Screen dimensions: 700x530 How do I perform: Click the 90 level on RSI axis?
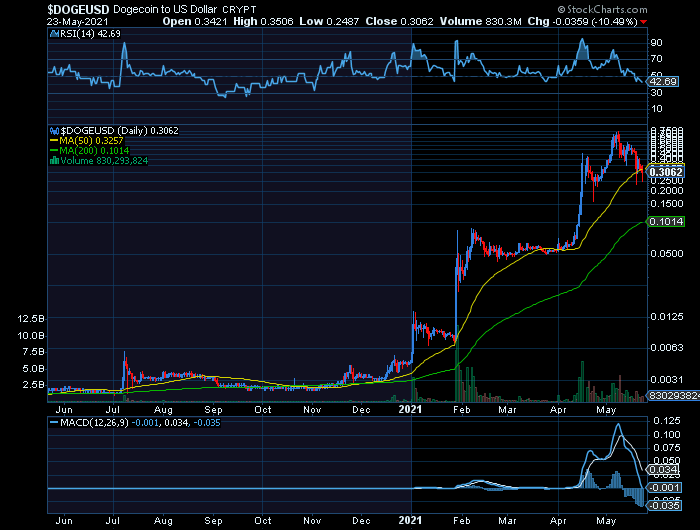click(657, 43)
